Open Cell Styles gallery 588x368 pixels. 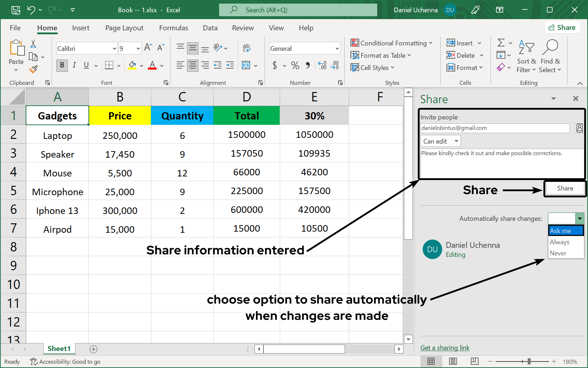[372, 67]
